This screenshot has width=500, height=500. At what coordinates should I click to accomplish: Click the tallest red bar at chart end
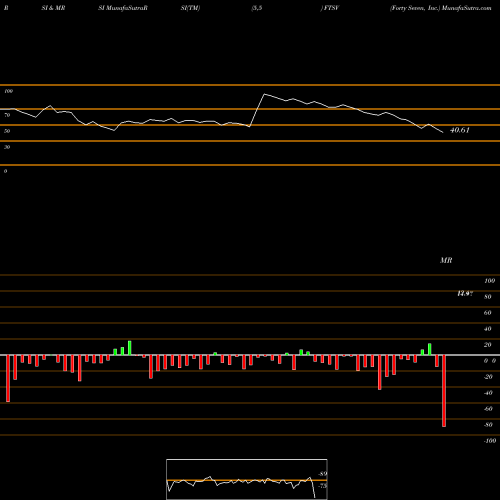pos(444,391)
